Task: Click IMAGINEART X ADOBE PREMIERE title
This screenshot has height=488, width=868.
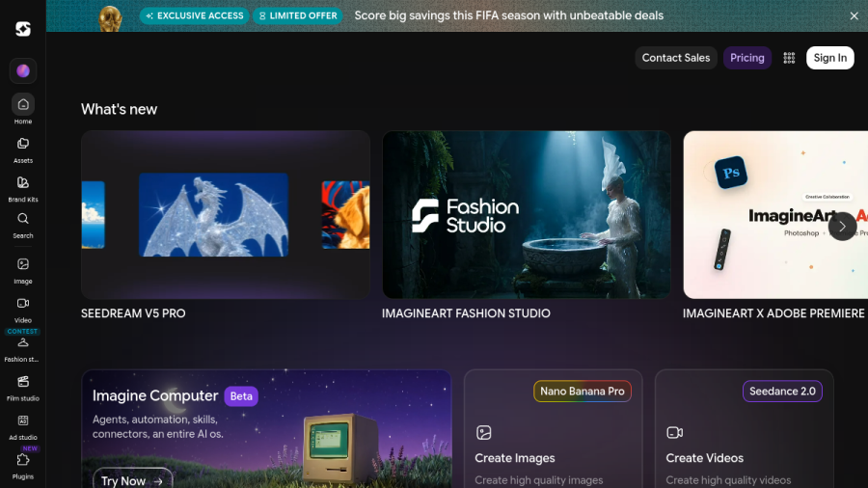Action: coord(773,313)
